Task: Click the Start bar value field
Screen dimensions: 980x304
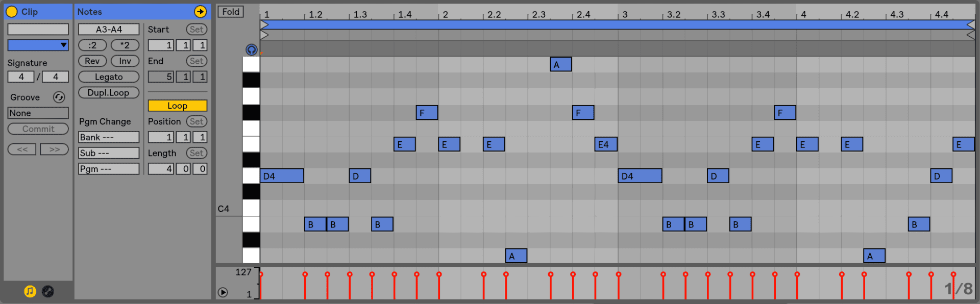Action: point(161,45)
